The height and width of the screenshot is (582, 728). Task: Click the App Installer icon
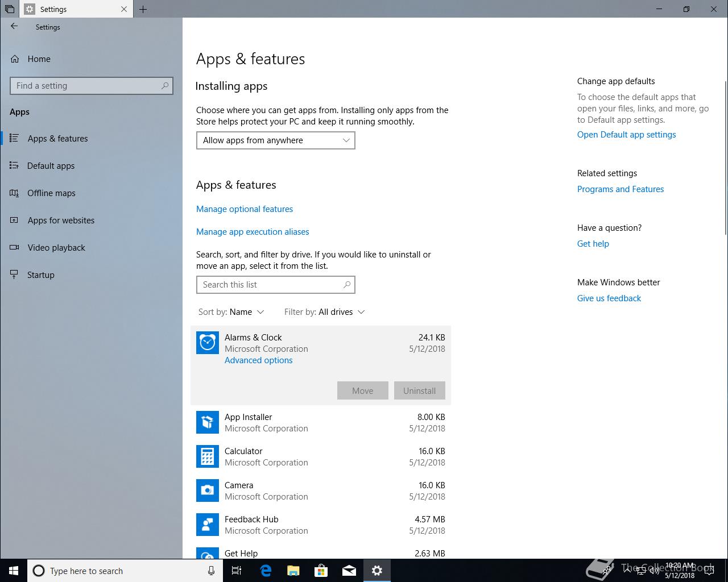tap(208, 422)
